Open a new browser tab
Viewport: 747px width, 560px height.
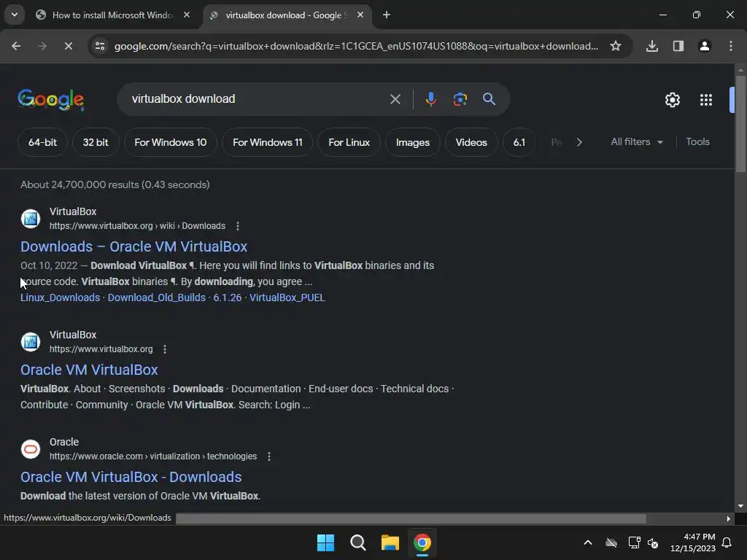(387, 15)
